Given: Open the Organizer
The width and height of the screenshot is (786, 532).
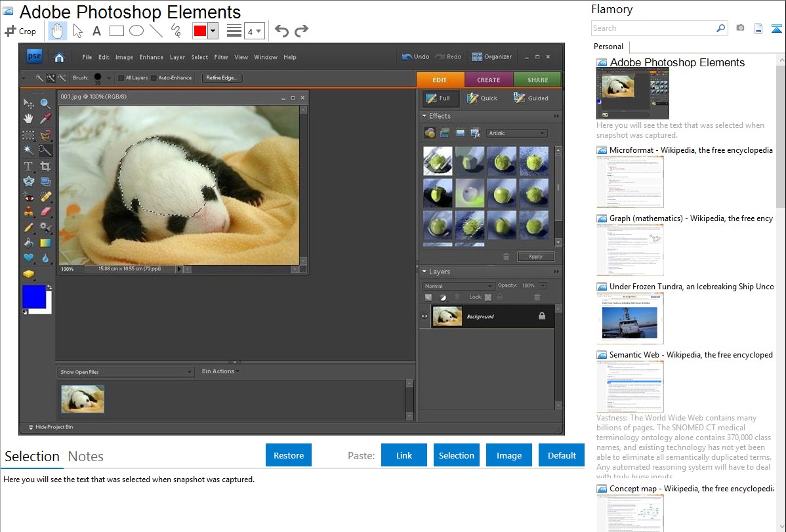Looking at the screenshot, I should [492, 56].
